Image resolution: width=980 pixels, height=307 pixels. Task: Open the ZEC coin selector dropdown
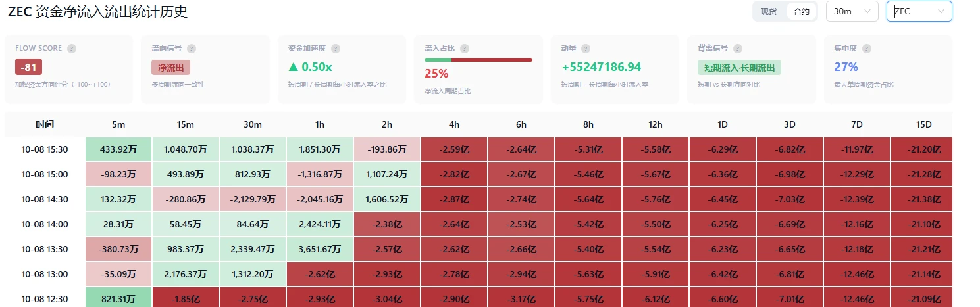tap(919, 11)
